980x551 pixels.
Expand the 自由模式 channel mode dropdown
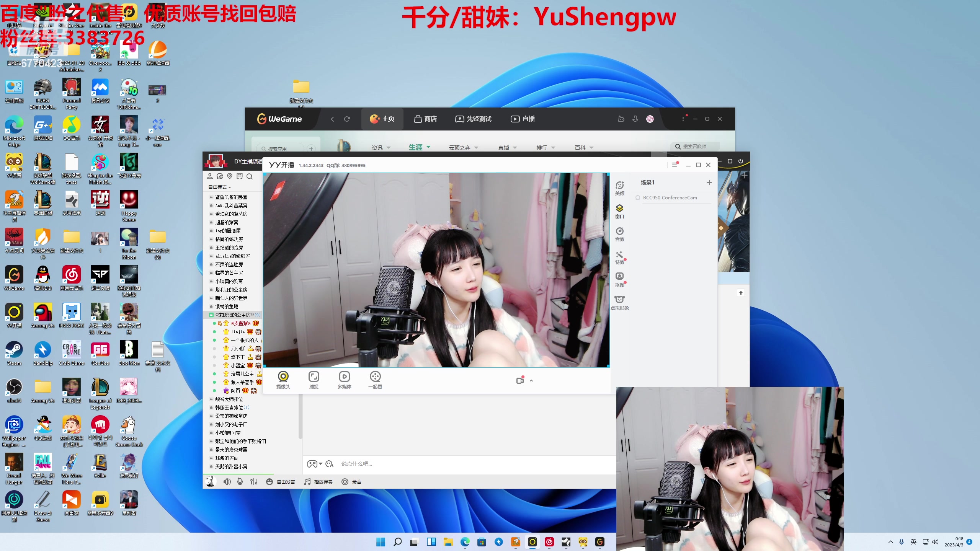pos(219,187)
